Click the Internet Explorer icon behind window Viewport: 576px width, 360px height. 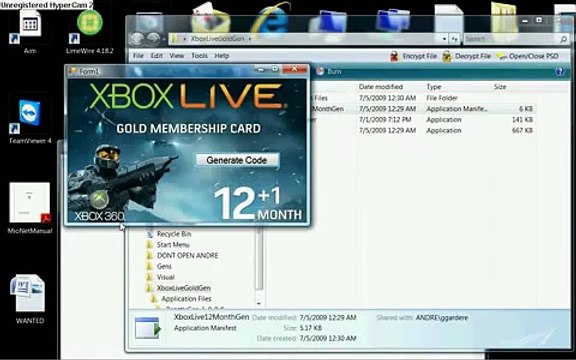click(x=270, y=19)
